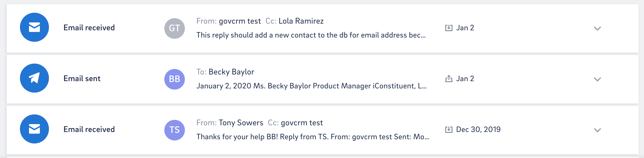Screen dimensions: 644x158
Task: Open Cc contact Lola Ramirez
Action: [x=301, y=21]
